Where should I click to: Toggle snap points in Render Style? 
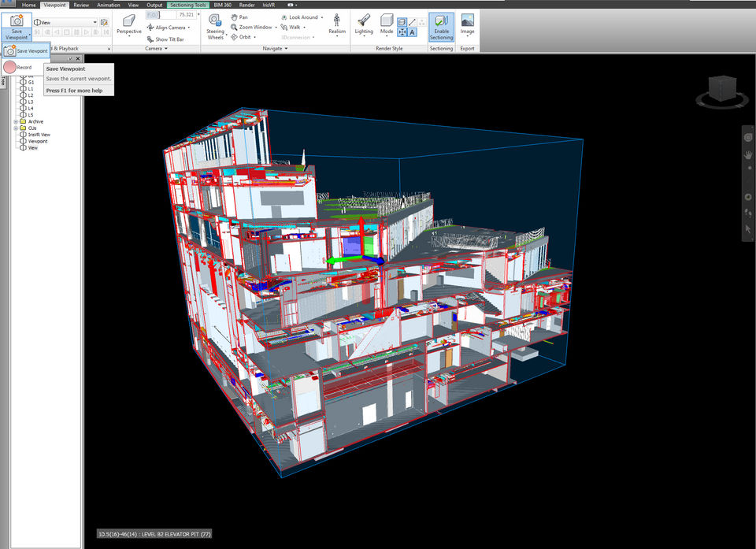pyautogui.click(x=402, y=32)
